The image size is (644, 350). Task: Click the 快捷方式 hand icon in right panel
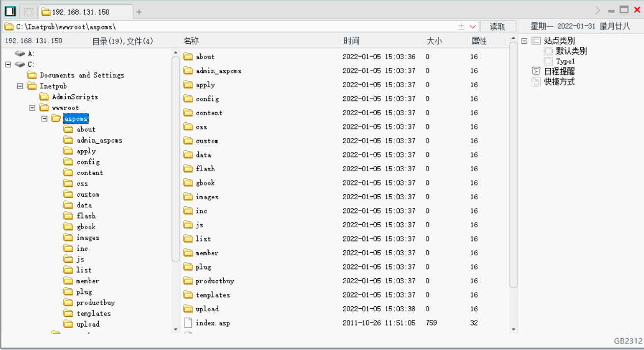[x=536, y=82]
